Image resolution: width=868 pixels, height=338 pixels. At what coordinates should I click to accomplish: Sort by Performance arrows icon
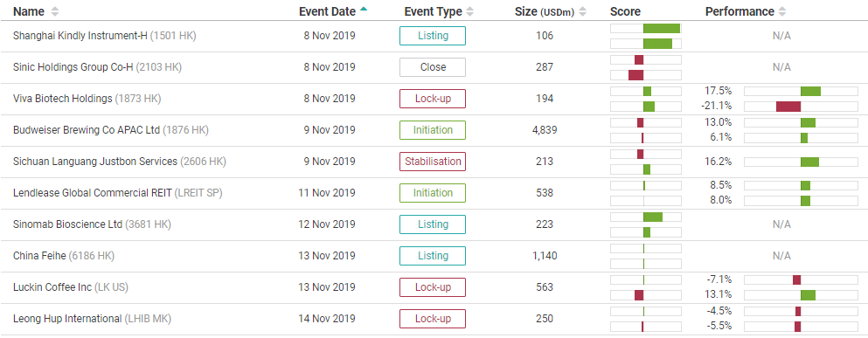point(781,11)
